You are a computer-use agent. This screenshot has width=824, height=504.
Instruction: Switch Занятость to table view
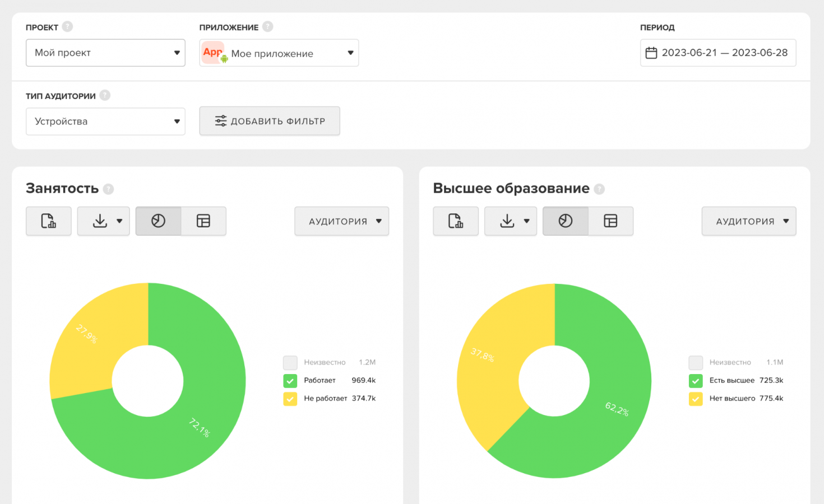(203, 221)
